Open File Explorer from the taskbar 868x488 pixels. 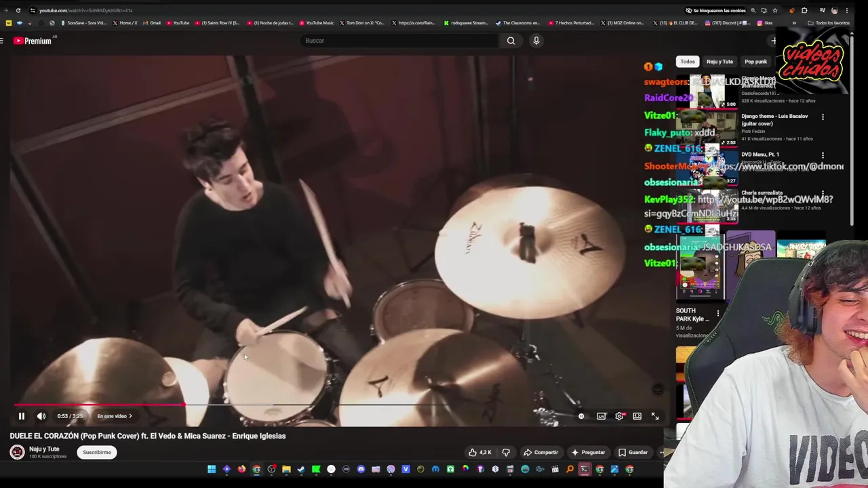click(x=286, y=469)
